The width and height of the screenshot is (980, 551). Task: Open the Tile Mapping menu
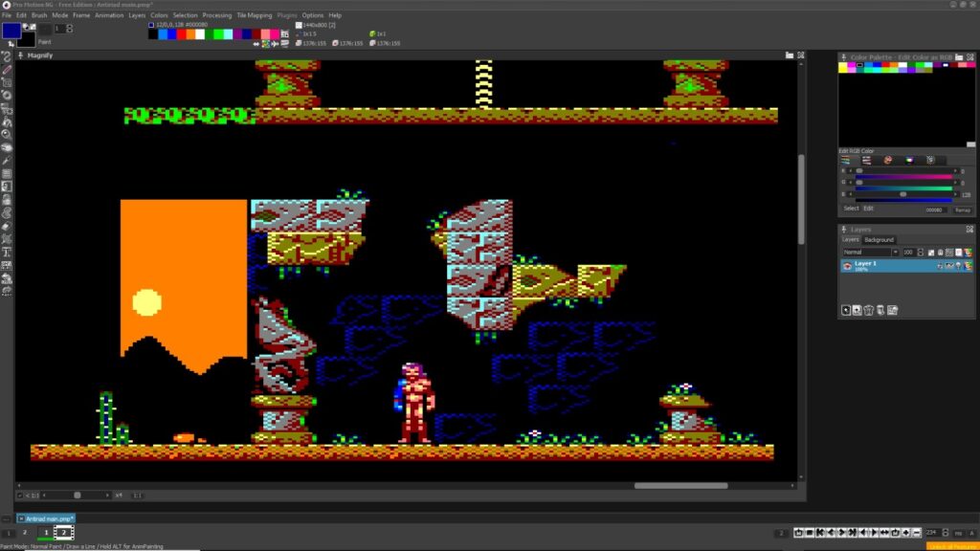pos(254,15)
